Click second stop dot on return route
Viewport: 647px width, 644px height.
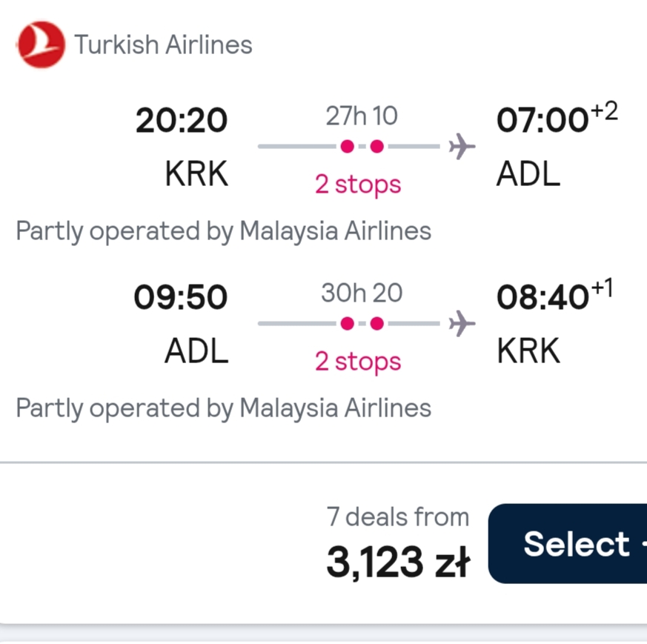click(376, 324)
